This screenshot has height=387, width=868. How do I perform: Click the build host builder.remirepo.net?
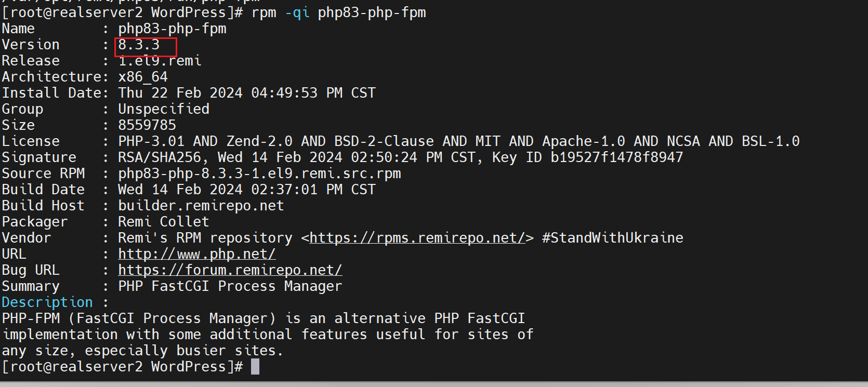click(201, 206)
